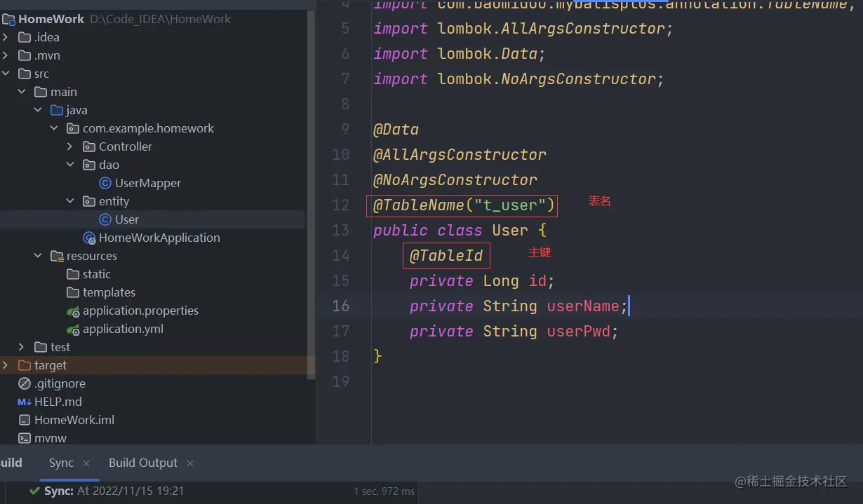Screen dimensions: 863x504
Task: Open the Build tool window label
Action: coord(11,463)
